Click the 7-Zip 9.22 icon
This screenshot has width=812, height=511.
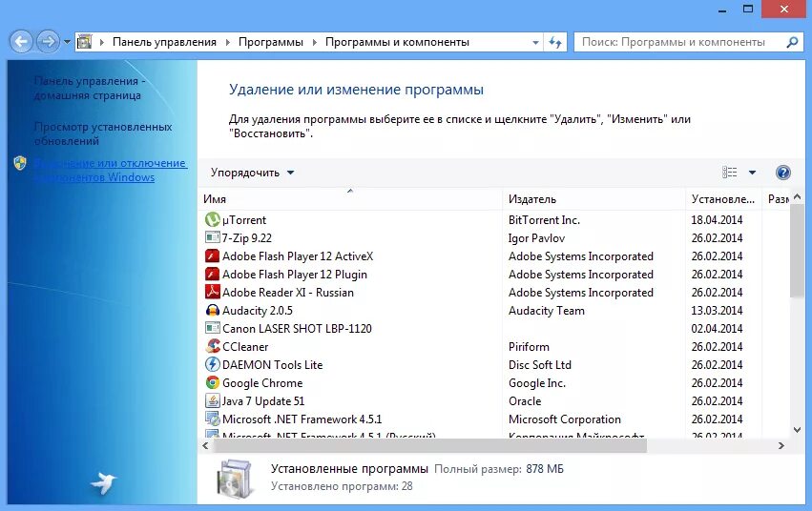[213, 237]
